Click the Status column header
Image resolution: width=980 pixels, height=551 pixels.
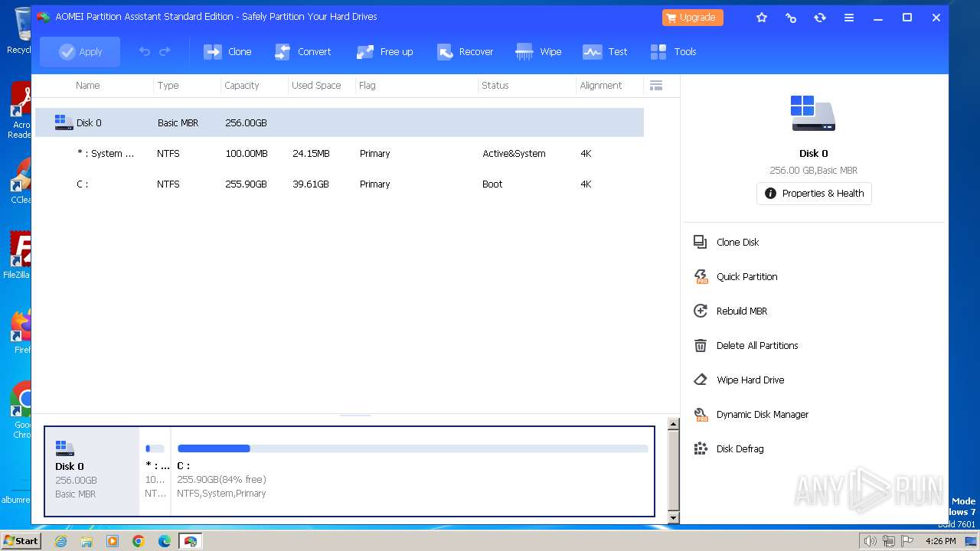(495, 85)
